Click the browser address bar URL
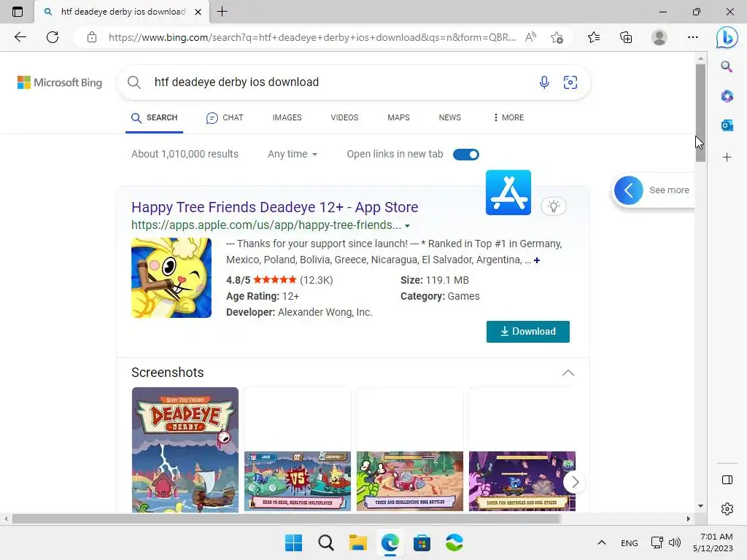Image resolution: width=747 pixels, height=560 pixels. pyautogui.click(x=312, y=37)
